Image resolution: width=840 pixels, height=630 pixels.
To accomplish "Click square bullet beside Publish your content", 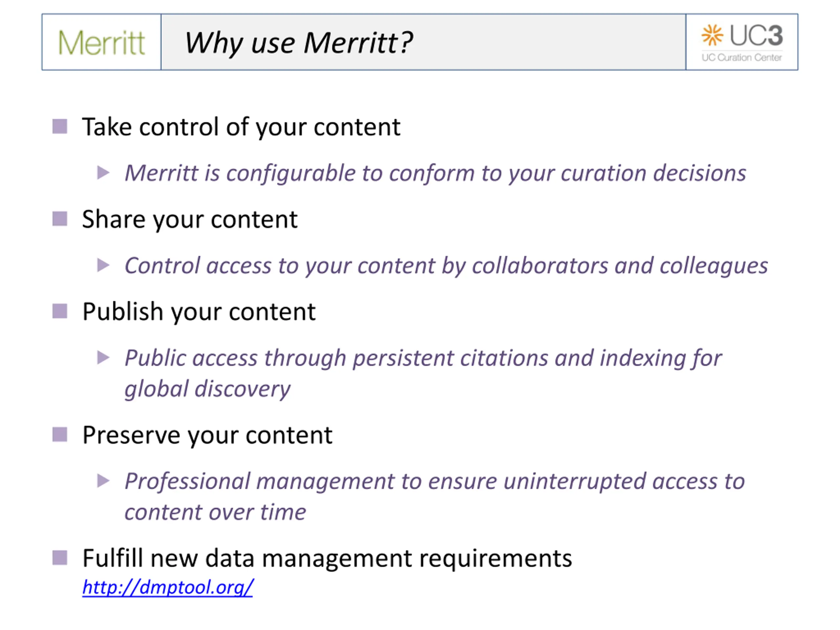I will click(x=60, y=311).
